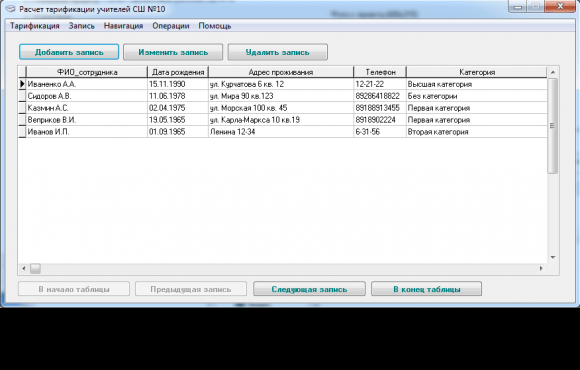Click the Удалить запись button
Image resolution: width=580 pixels, height=370 pixels.
277,52
